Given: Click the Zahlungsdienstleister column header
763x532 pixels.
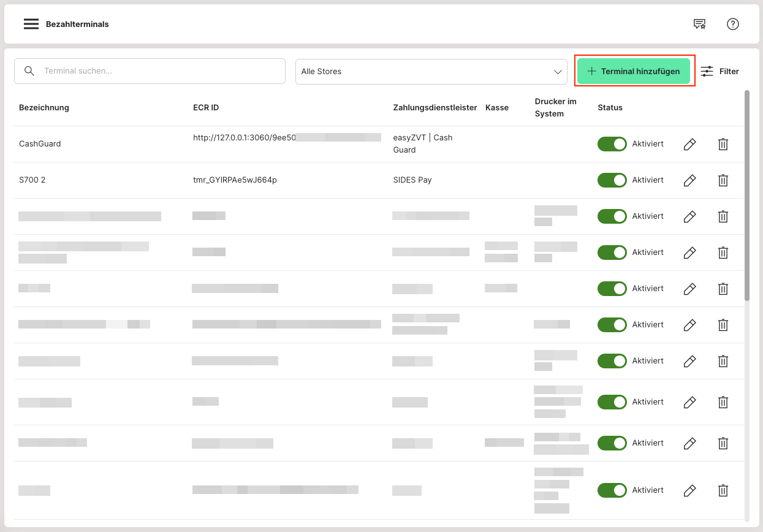Looking at the screenshot, I should (435, 108).
